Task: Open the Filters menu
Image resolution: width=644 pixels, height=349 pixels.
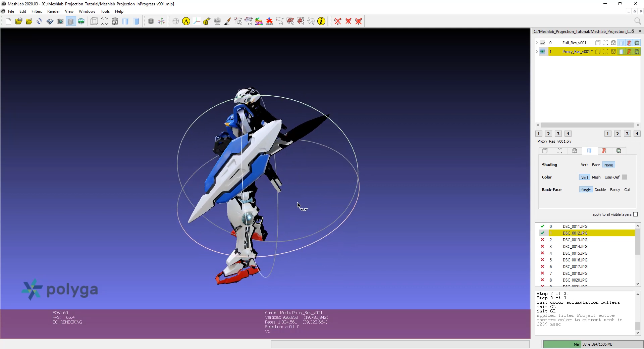Action: pos(37,11)
